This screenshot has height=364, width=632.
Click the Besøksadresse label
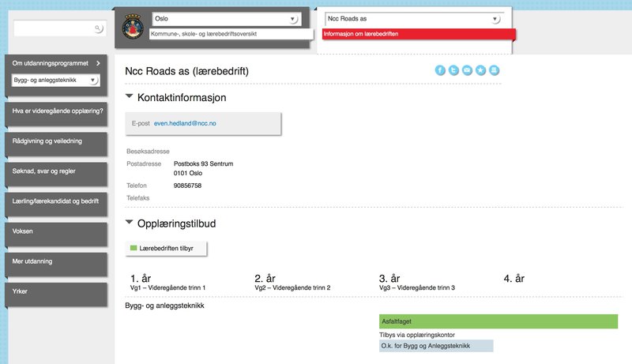click(148, 152)
